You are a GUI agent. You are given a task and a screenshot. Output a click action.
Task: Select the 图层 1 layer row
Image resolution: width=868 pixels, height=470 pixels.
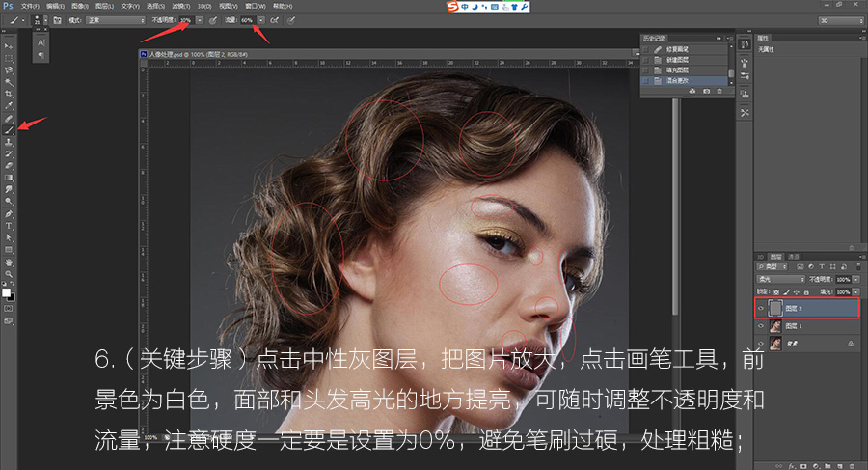[806, 326]
